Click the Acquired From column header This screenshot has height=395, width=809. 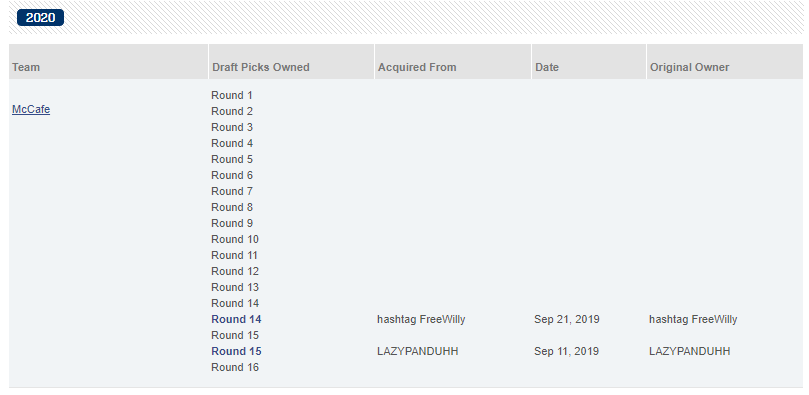pos(417,67)
